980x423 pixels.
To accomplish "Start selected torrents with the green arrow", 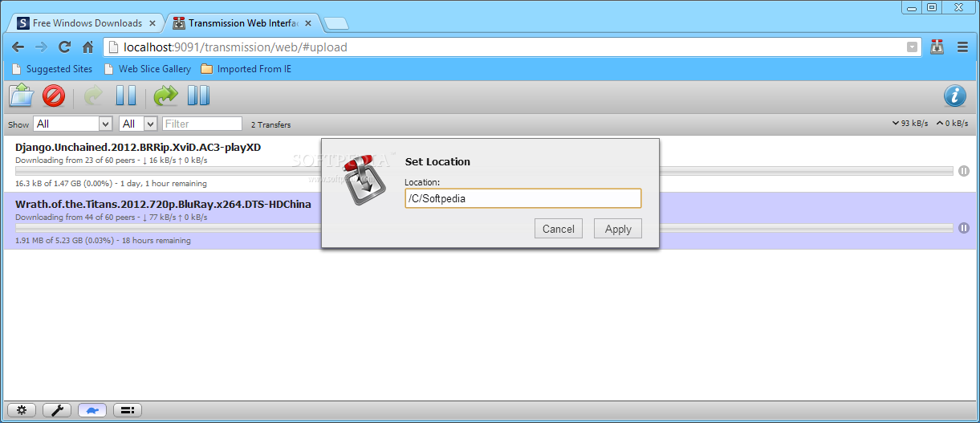I will pyautogui.click(x=94, y=96).
